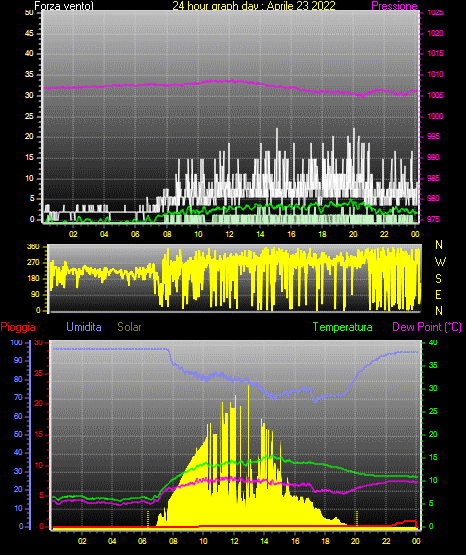Click the Temperatura legend label

click(343, 327)
